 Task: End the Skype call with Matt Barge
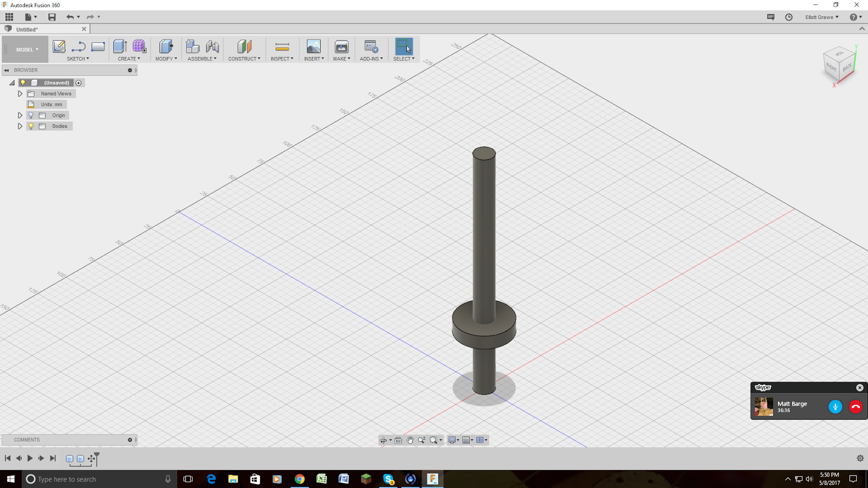856,407
